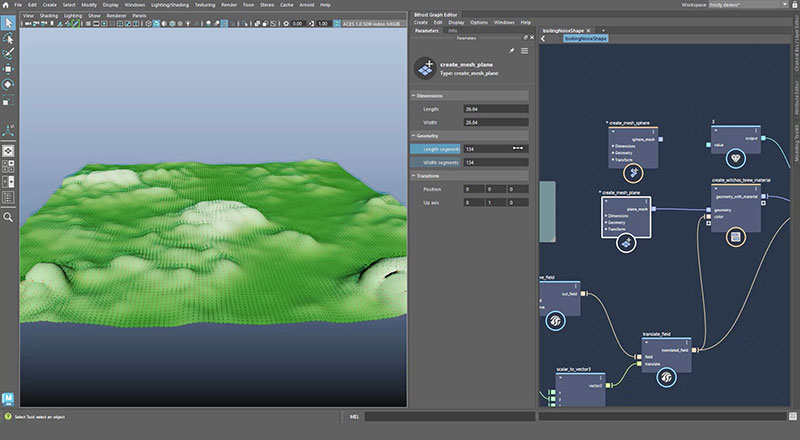Click the MEL language button
This screenshot has width=800, height=440.
[x=354, y=417]
